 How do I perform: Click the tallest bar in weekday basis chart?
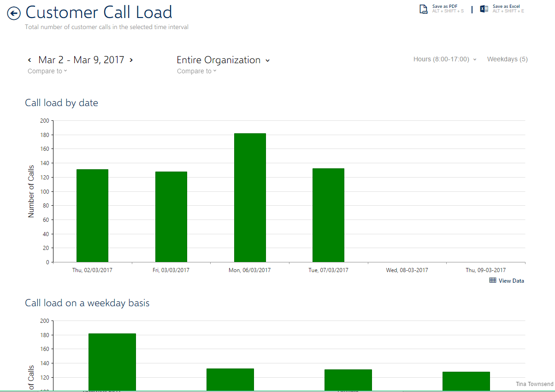tap(112, 362)
